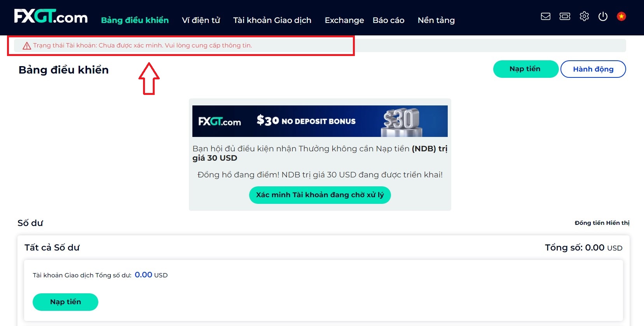Select the Exchange menu item
Screen dimensions: 644x326
(344, 20)
